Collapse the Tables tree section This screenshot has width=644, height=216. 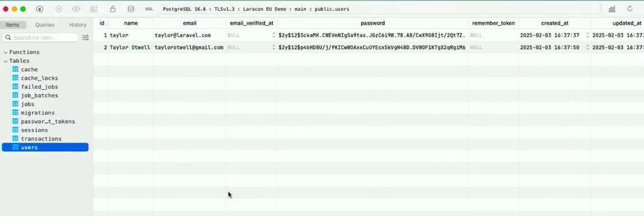point(6,61)
